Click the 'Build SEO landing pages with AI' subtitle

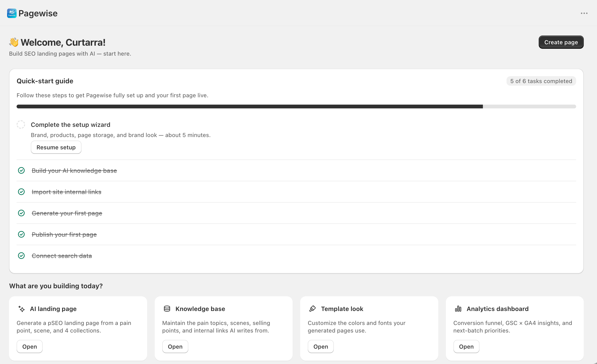(70, 54)
